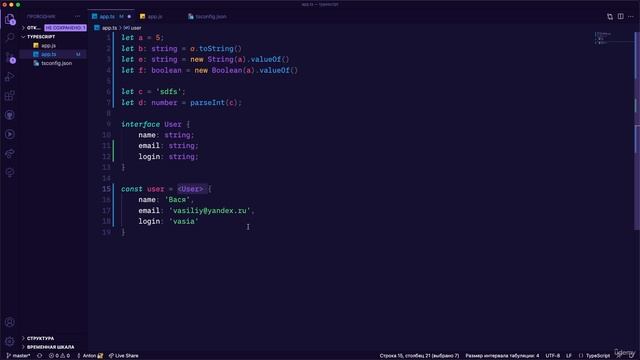The image size is (640, 360).
Task: Open the Live Share view in activity bar
Action: point(10,153)
